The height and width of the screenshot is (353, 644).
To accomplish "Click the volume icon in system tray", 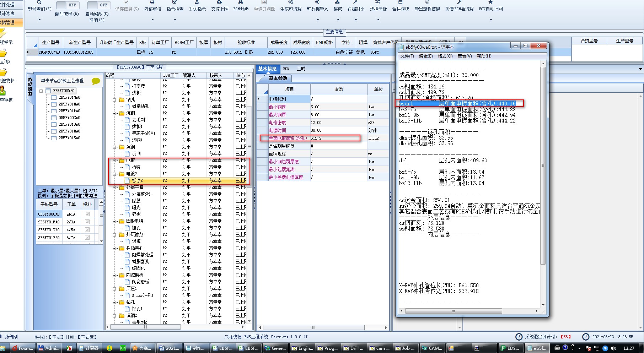I will (613, 348).
